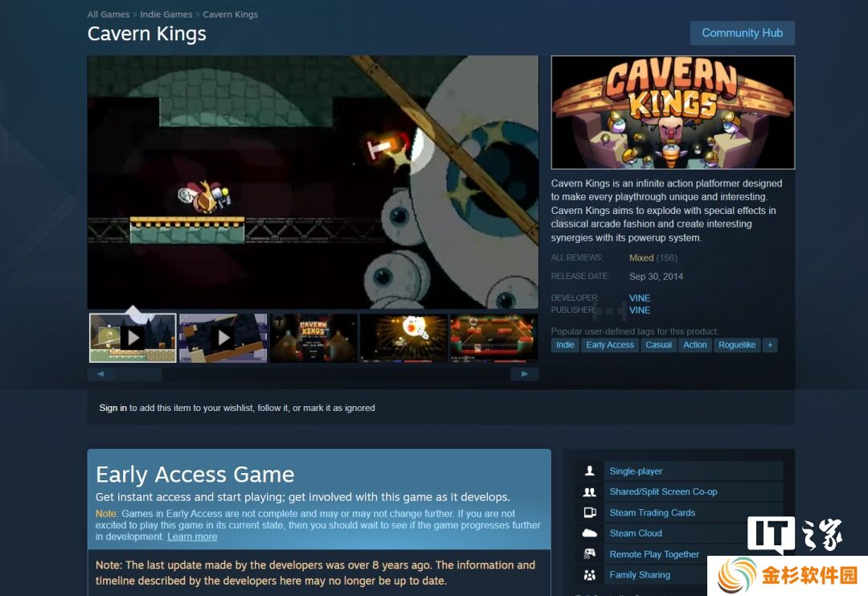Play the second trailer thumbnail
868x596 pixels.
click(223, 338)
